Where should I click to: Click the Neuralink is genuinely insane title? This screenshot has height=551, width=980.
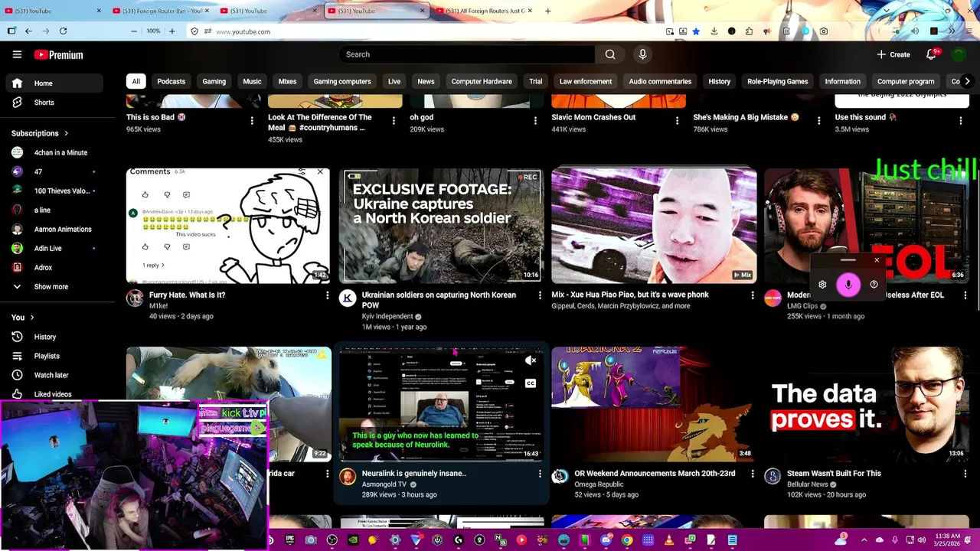(x=414, y=473)
